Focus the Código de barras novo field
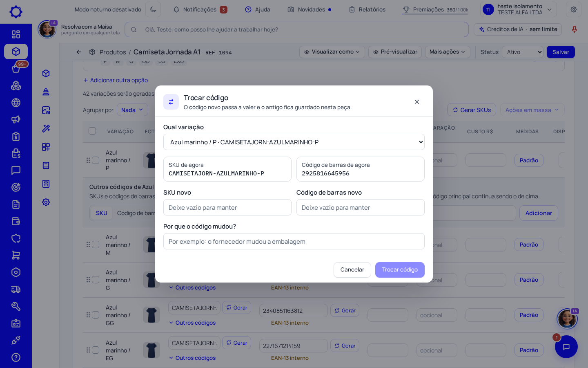The height and width of the screenshot is (368, 588). coord(361,207)
